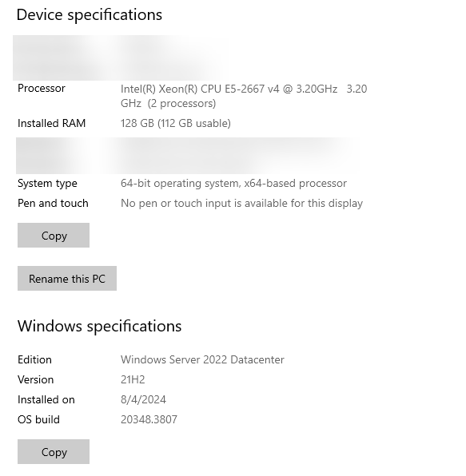Click the Device specifications heading
Image resolution: width=466 pixels, height=476 pixels.
click(x=90, y=15)
